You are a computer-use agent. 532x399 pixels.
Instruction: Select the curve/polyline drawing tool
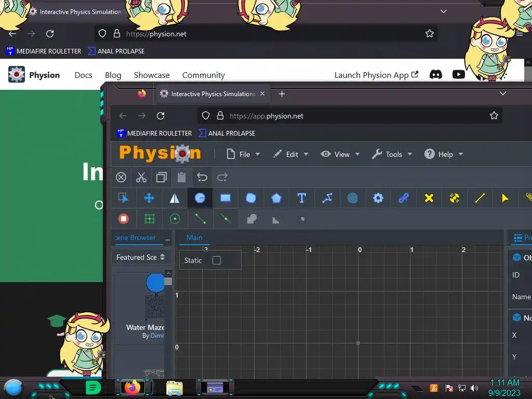click(x=327, y=198)
